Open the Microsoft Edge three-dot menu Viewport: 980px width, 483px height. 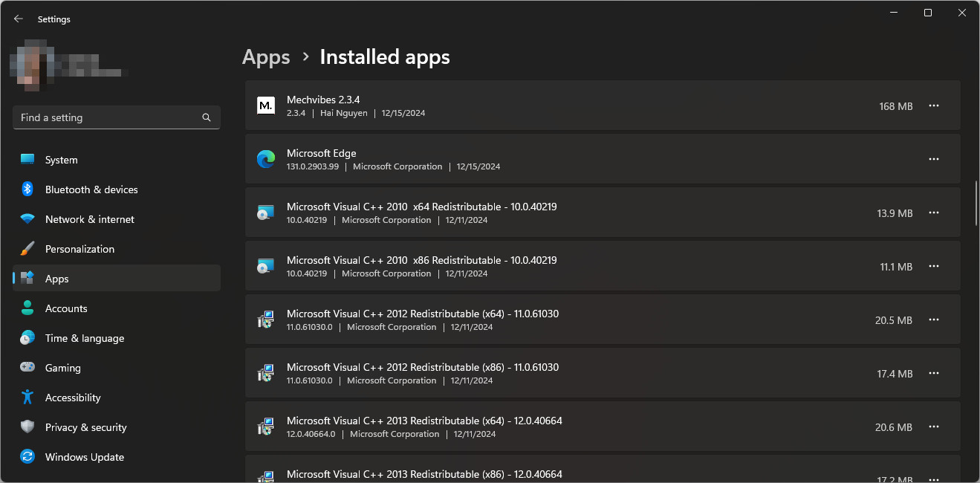point(934,160)
